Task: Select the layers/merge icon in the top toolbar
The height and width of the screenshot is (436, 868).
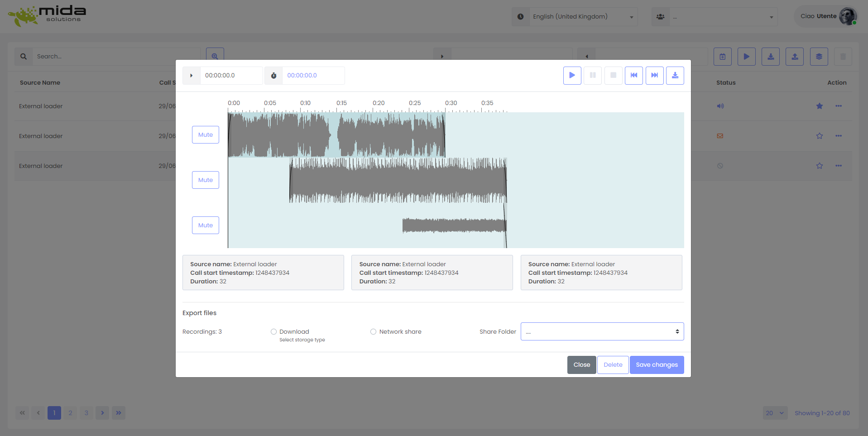Action: (819, 57)
